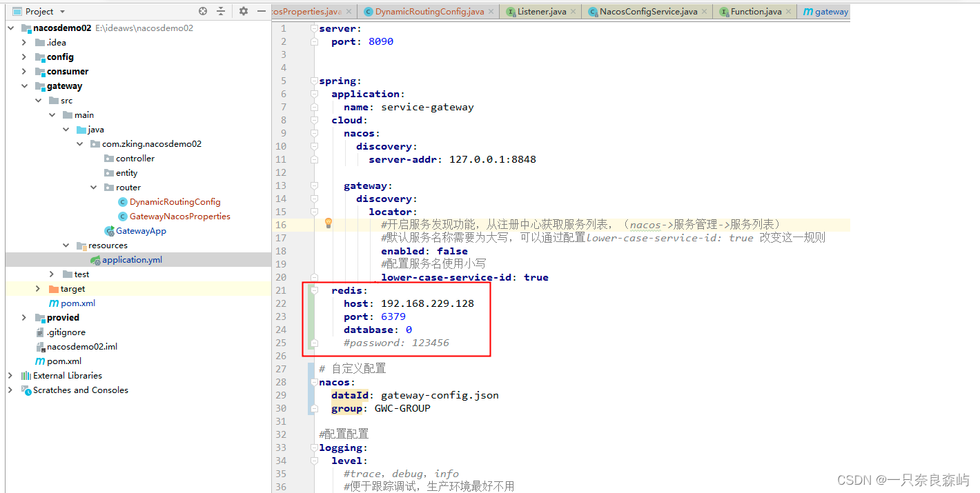Click line number 31 in the gutter
This screenshot has height=493, width=980.
(280, 421)
